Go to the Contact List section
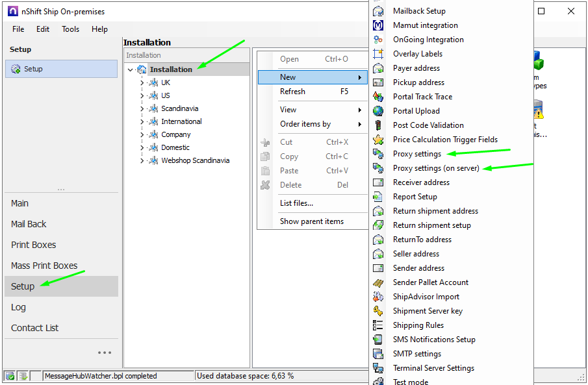Screen dimensions: 588x385 (34, 328)
